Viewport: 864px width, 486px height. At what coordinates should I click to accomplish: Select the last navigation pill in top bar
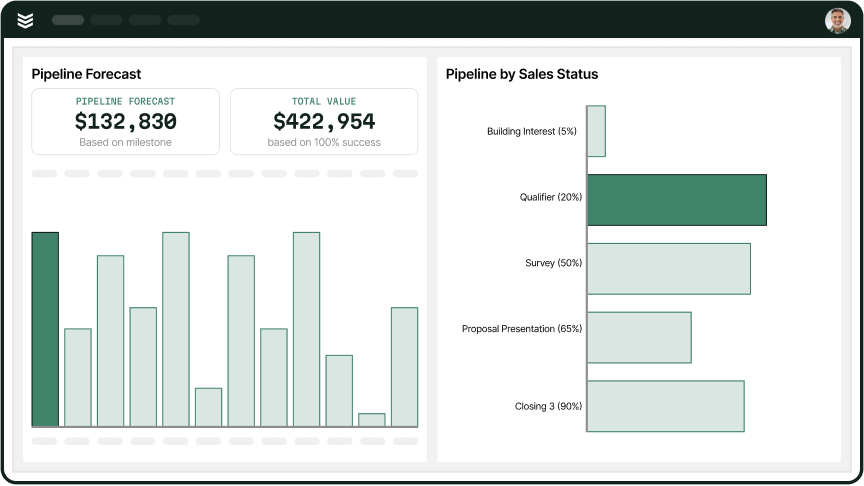click(183, 20)
